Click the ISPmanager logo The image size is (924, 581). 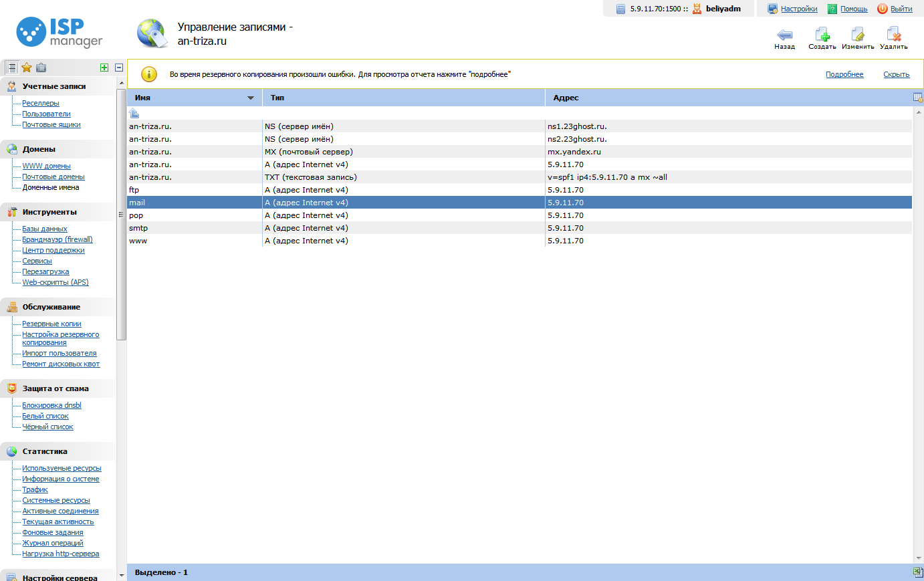(60, 33)
